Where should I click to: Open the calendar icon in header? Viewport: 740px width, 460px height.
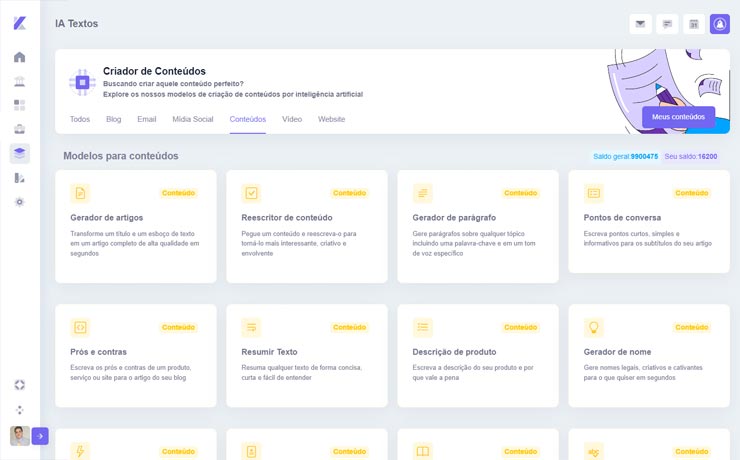tap(693, 24)
